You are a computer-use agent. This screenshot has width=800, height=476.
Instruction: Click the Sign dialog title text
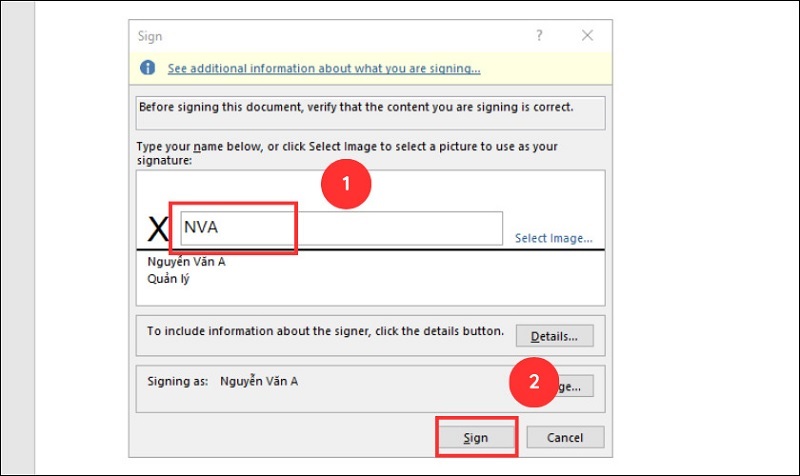click(x=150, y=36)
